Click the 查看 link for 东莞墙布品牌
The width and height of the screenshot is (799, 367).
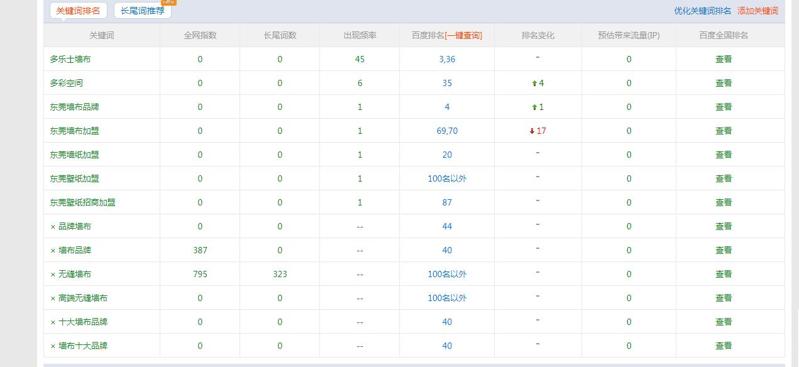click(x=724, y=107)
